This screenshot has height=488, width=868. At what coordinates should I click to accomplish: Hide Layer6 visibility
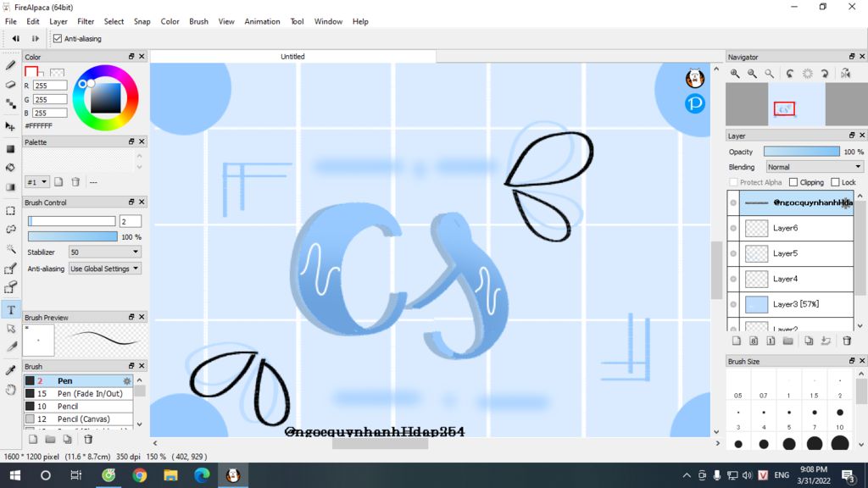[x=733, y=228]
